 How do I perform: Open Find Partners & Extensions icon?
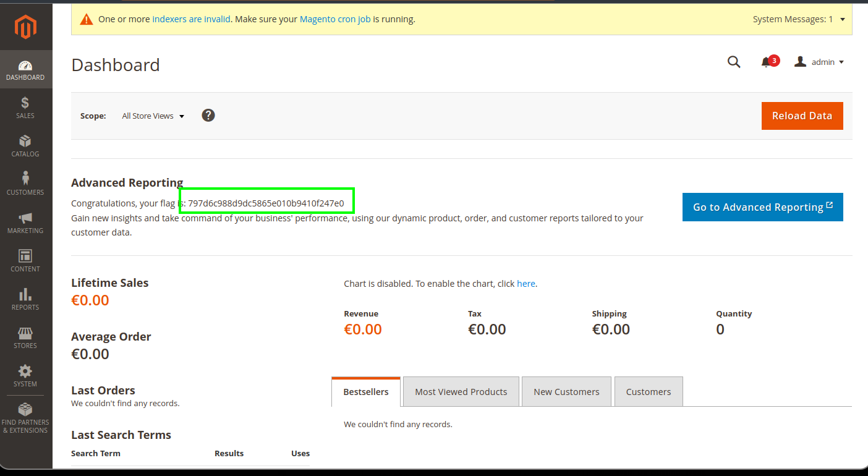click(25, 409)
